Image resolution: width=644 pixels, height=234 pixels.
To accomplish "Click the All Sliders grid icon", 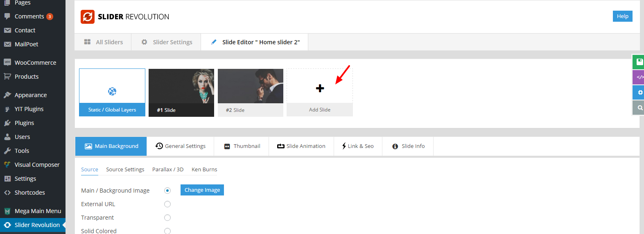I will [87, 42].
